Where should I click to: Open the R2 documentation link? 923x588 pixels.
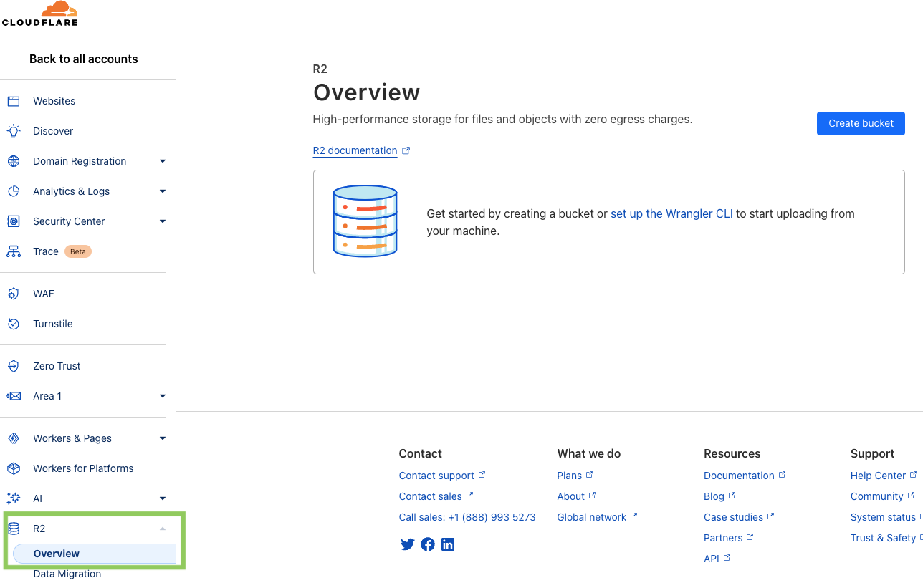355,150
